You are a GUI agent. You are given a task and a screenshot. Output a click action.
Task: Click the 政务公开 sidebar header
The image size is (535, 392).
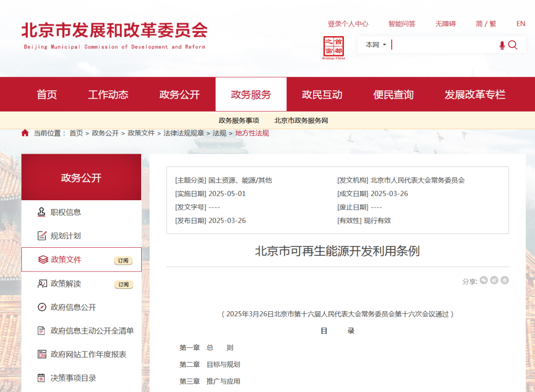(x=81, y=177)
